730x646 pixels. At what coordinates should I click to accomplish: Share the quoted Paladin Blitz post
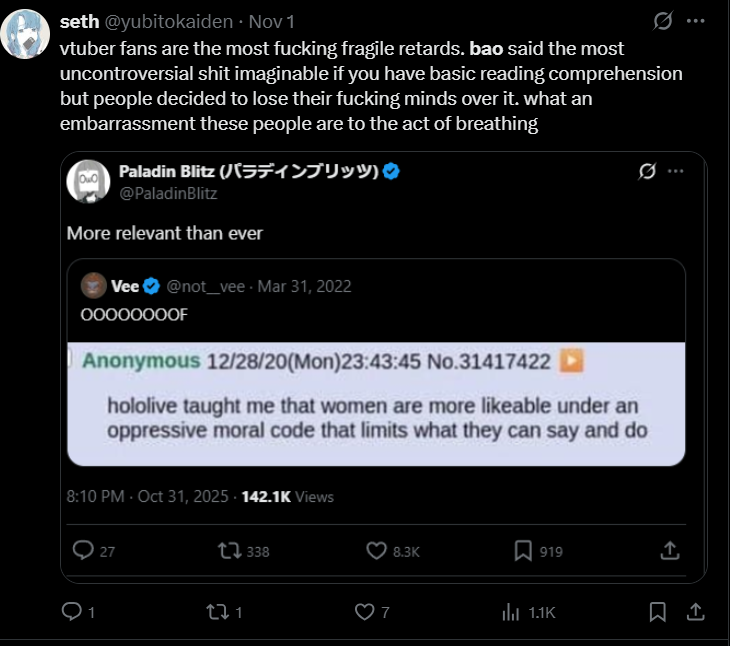(x=670, y=551)
